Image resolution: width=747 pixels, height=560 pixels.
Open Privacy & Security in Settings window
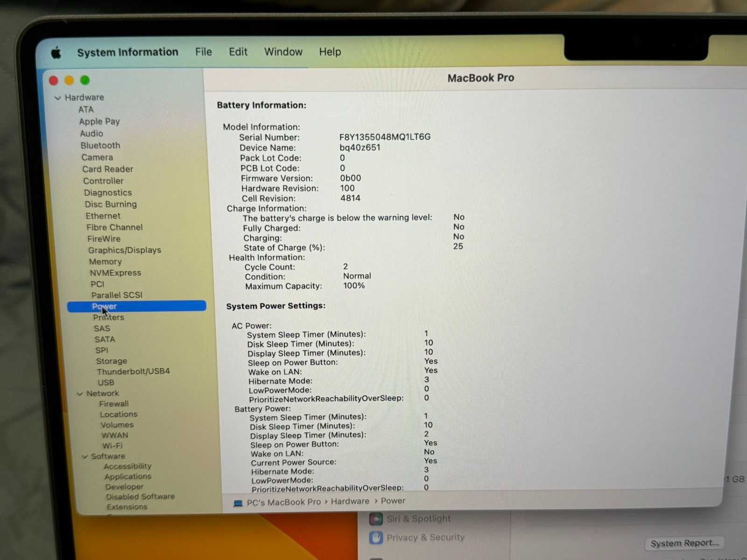[x=417, y=538]
